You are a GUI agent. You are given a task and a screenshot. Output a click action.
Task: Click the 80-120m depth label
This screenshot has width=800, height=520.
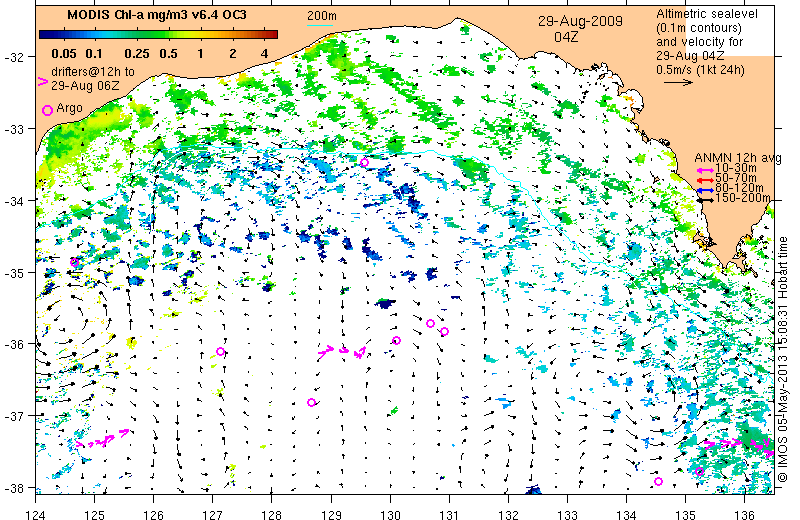click(740, 188)
